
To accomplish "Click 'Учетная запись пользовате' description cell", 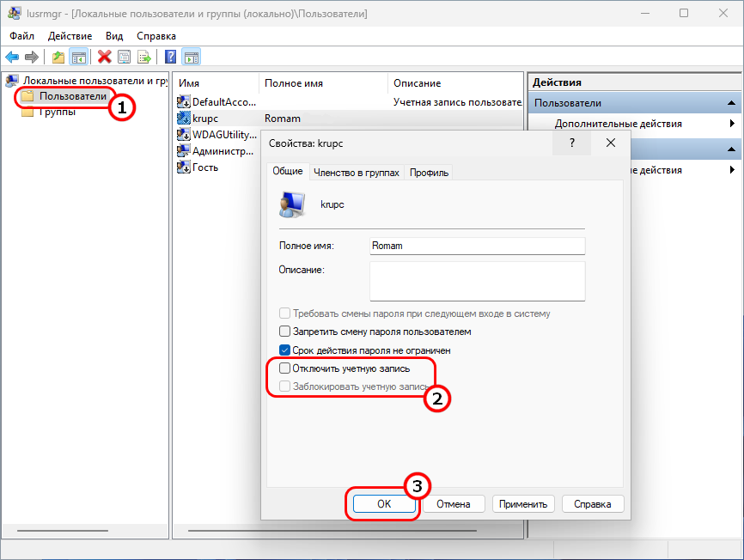I will pyautogui.click(x=457, y=102).
